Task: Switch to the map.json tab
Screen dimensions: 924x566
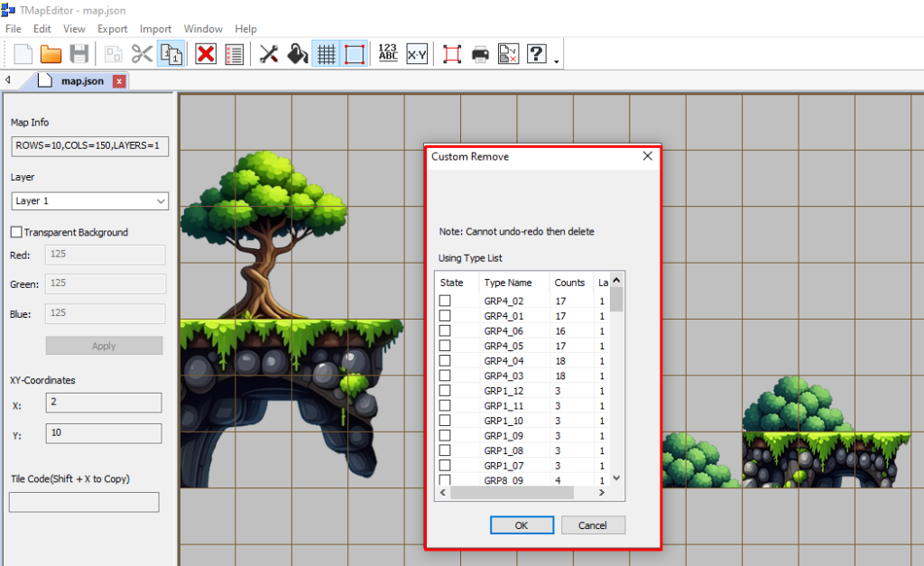Action: click(81, 80)
